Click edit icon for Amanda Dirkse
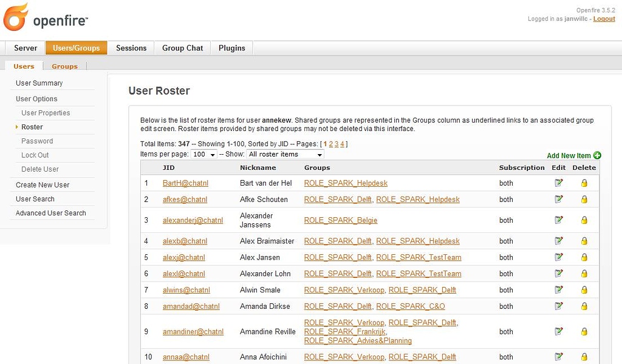 (x=558, y=306)
